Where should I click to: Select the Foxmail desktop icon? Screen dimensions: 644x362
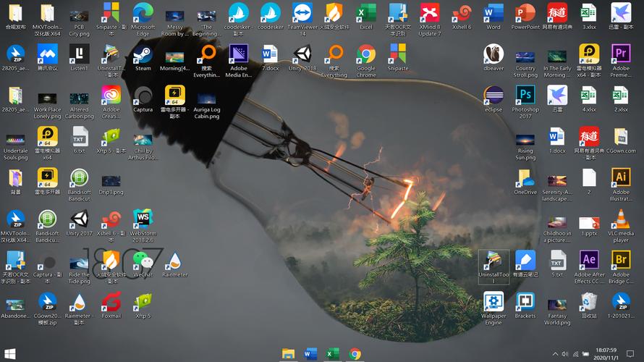pos(111,303)
